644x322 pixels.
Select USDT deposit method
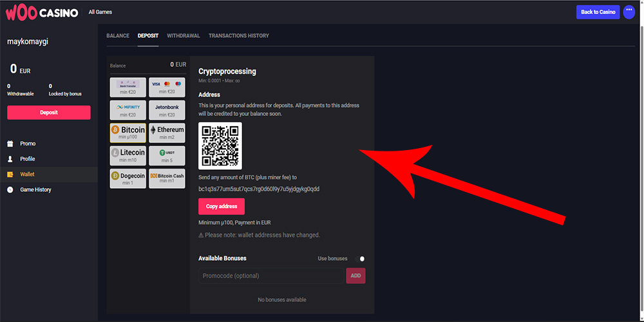[x=167, y=156]
